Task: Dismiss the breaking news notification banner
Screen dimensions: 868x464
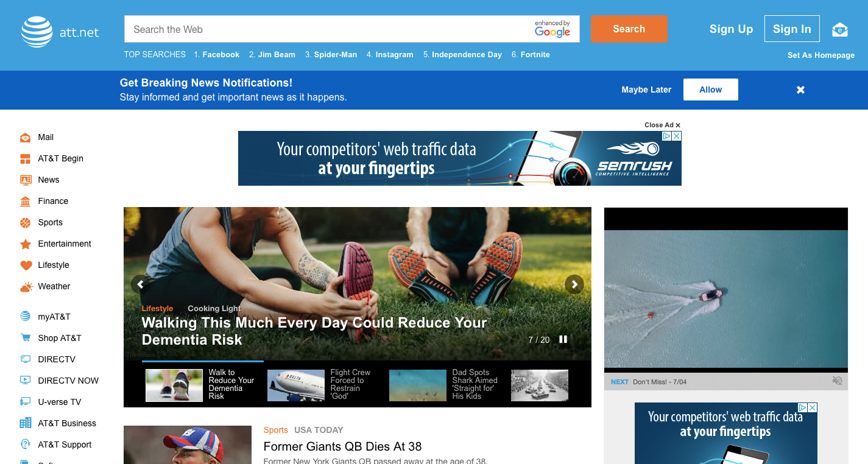Action: click(800, 90)
